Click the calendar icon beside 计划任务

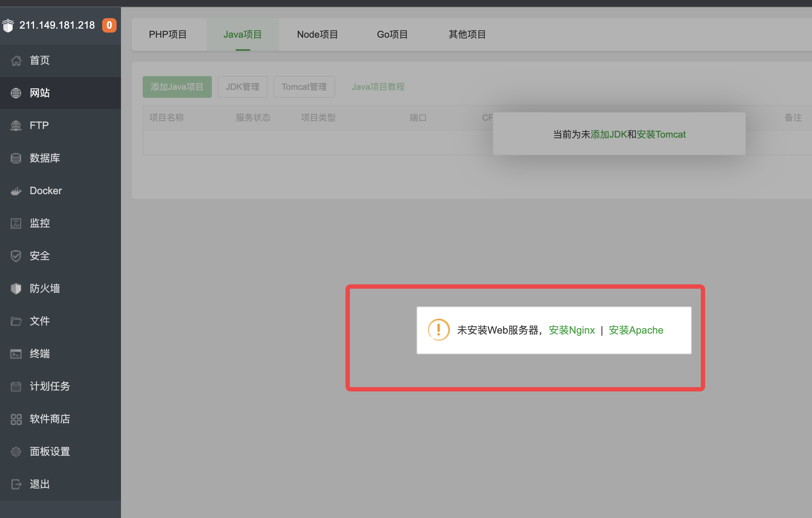pyautogui.click(x=16, y=387)
